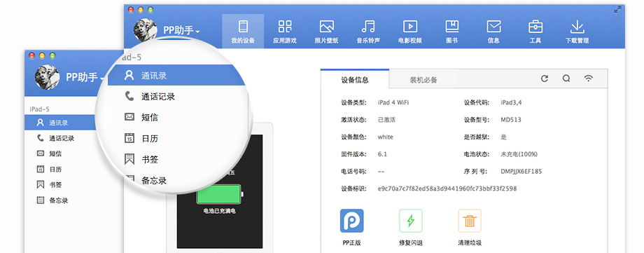Switch to the 设备信息 tab
This screenshot has height=253, width=644.
coord(355,80)
